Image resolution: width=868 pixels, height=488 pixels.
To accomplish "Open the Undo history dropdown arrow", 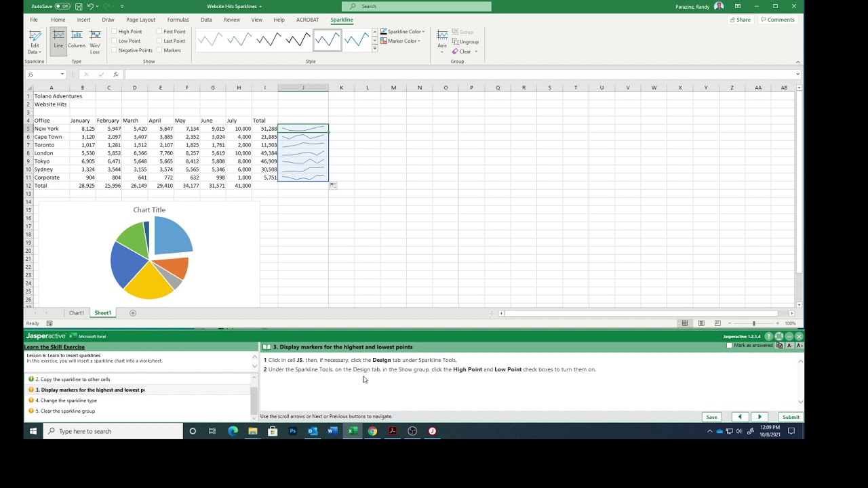I will click(98, 6).
